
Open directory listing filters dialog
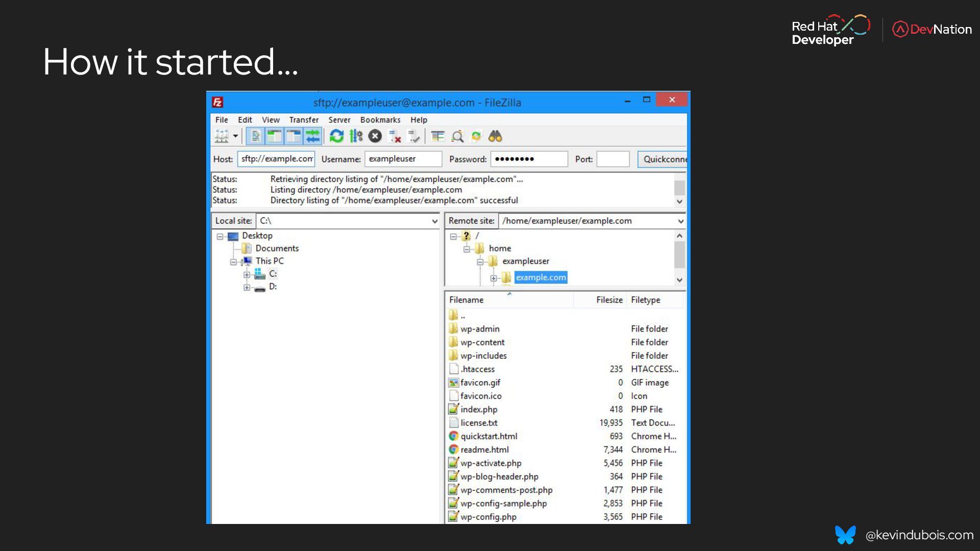coord(437,136)
